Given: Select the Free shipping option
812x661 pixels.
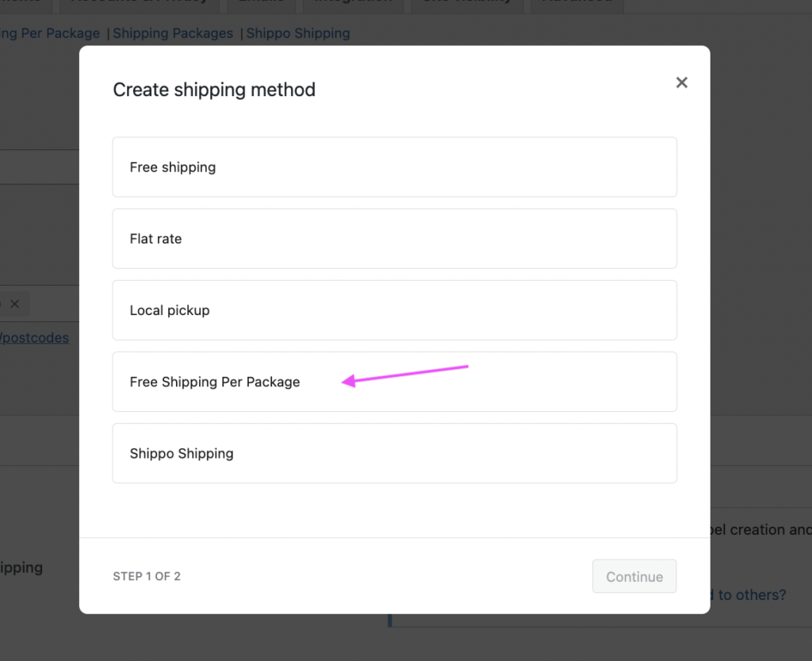Looking at the screenshot, I should 394,167.
